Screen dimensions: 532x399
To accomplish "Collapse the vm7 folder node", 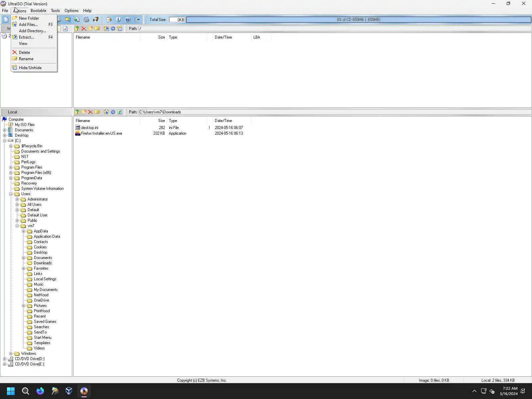I will (17, 226).
